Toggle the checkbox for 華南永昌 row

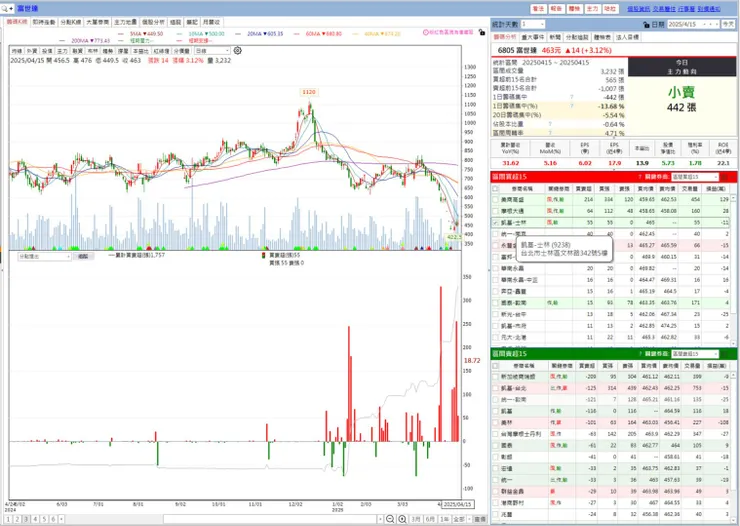coord(495,268)
